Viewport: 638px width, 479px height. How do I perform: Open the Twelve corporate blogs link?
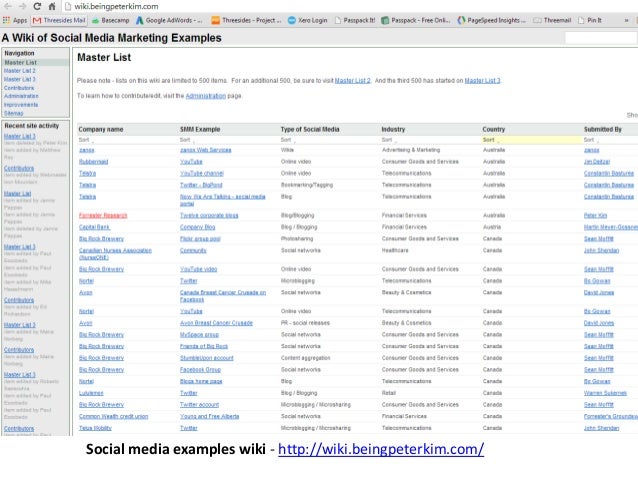point(209,216)
